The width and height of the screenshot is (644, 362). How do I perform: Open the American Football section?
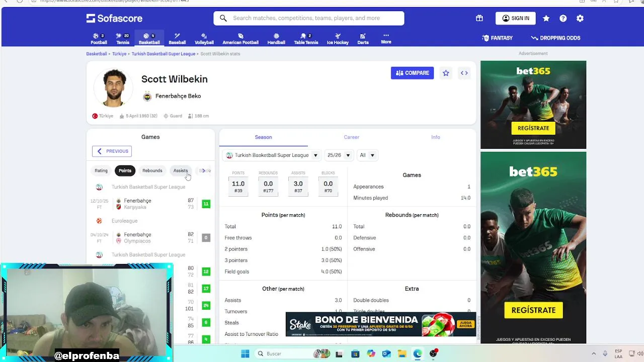(240, 39)
